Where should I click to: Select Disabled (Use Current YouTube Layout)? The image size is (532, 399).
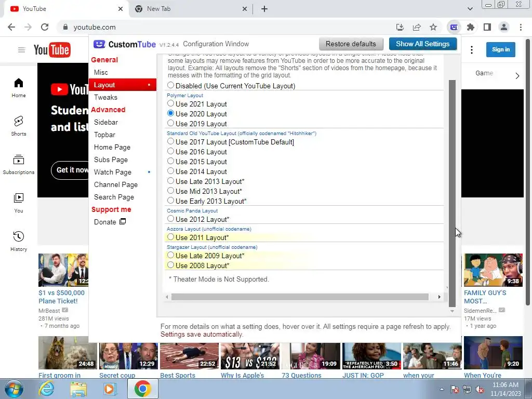point(170,85)
